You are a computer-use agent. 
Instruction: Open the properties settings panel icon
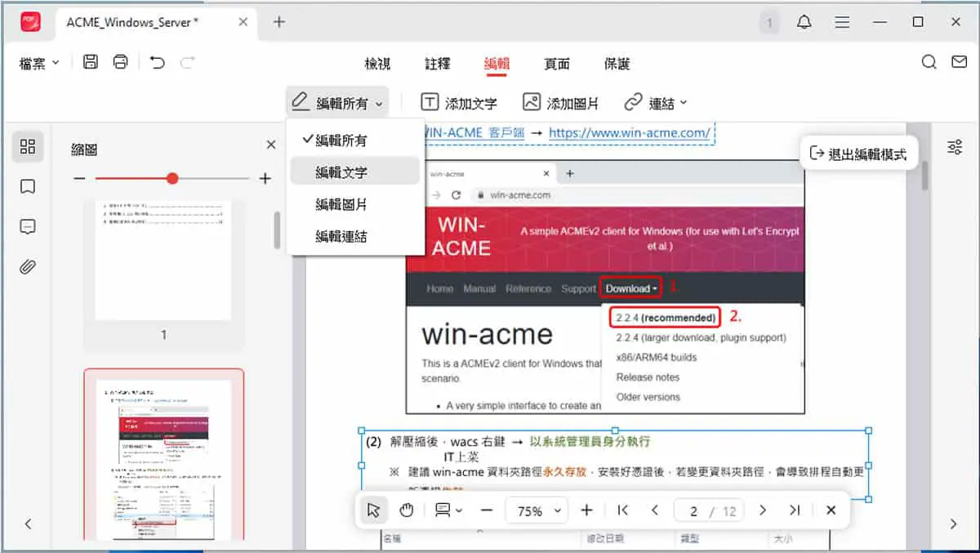(x=954, y=147)
